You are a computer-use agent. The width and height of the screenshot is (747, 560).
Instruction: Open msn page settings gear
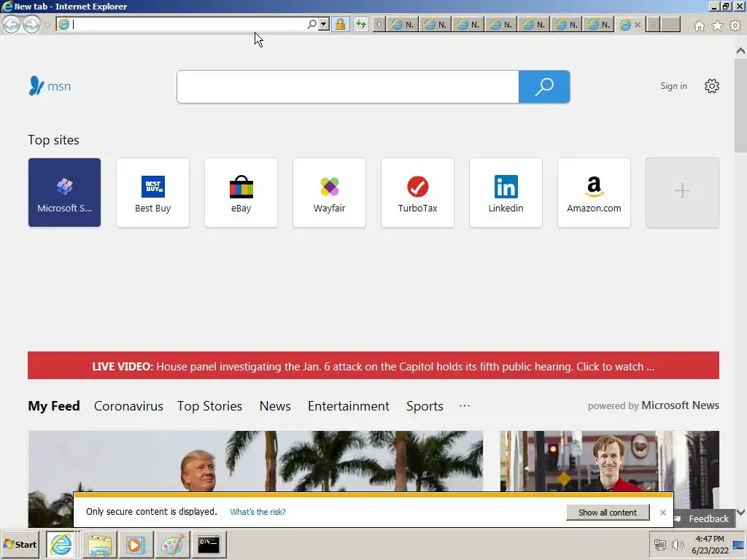click(712, 86)
